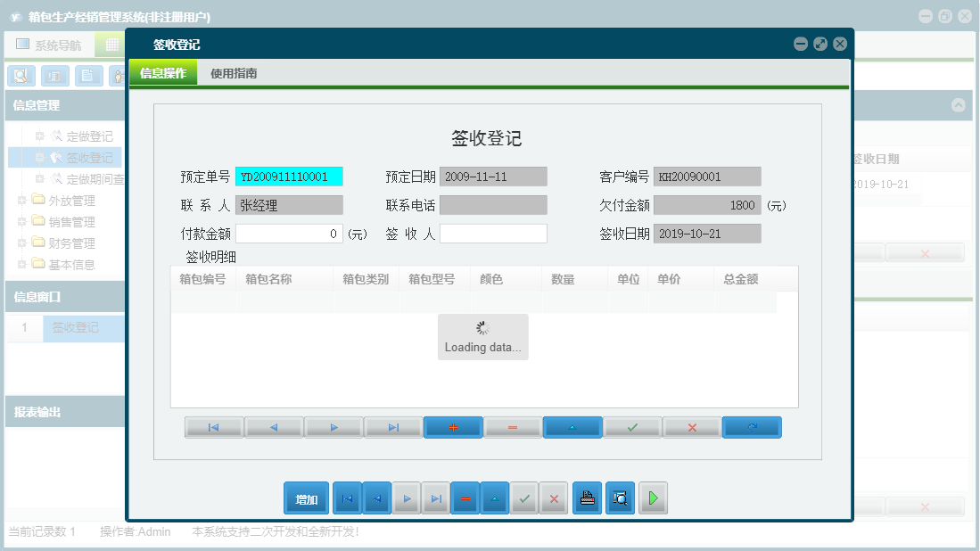980x551 pixels.
Task: Click the green checkmark confirm icon in grid navigator
Action: point(631,427)
